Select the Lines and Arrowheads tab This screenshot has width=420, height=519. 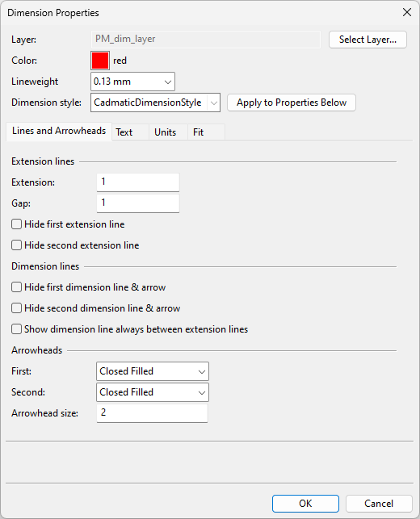(59, 132)
